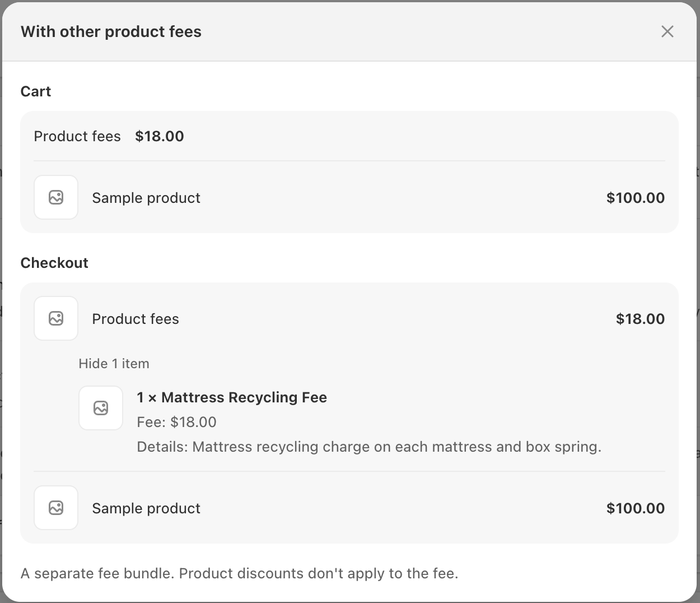The height and width of the screenshot is (603, 700).
Task: Click the $18.00 amount in Cart
Action: 160,136
